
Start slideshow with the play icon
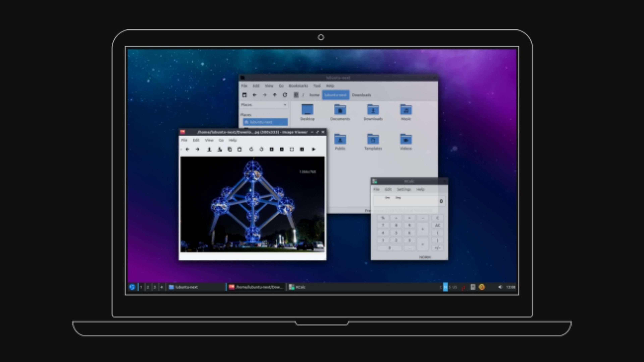point(313,149)
